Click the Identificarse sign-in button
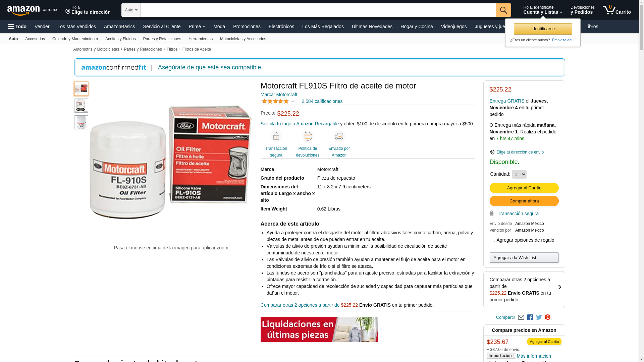The image size is (644, 362). [543, 29]
